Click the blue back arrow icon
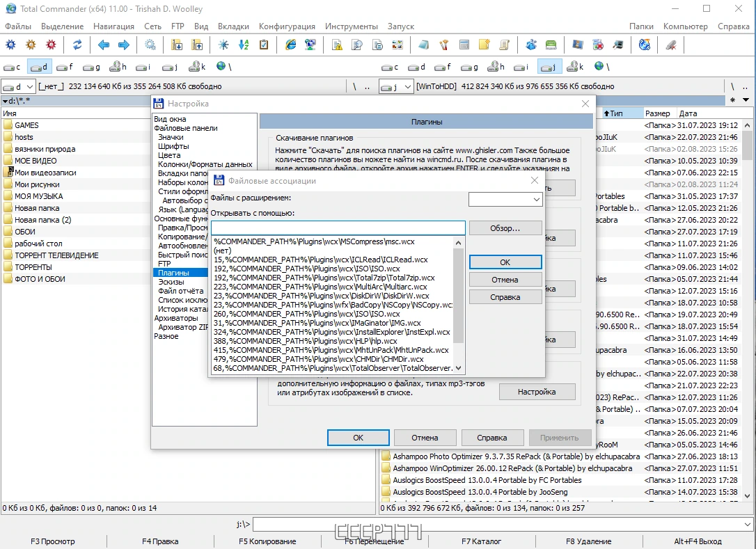The height and width of the screenshot is (549, 756). (103, 45)
